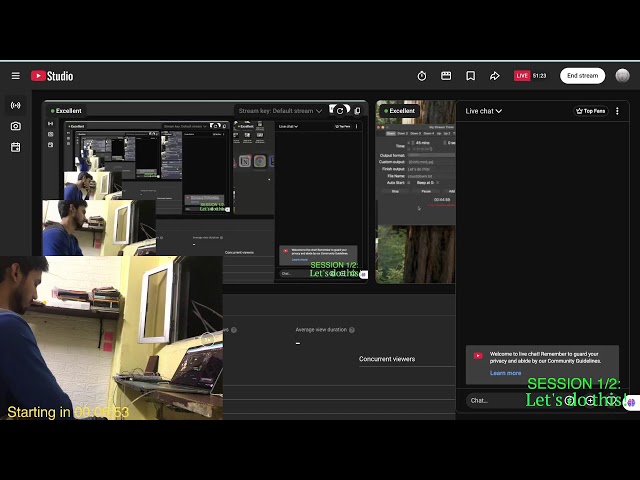Click the 51:23 stream elapsed time
This screenshot has width=640, height=480.
pyautogui.click(x=539, y=76)
